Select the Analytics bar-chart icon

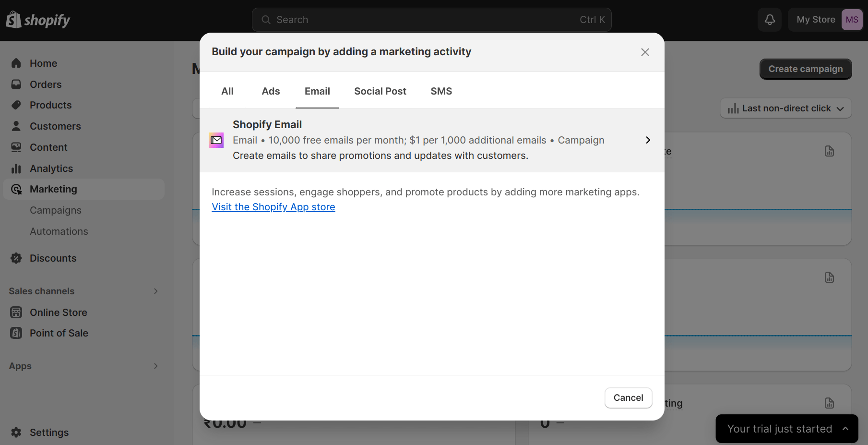point(16,168)
